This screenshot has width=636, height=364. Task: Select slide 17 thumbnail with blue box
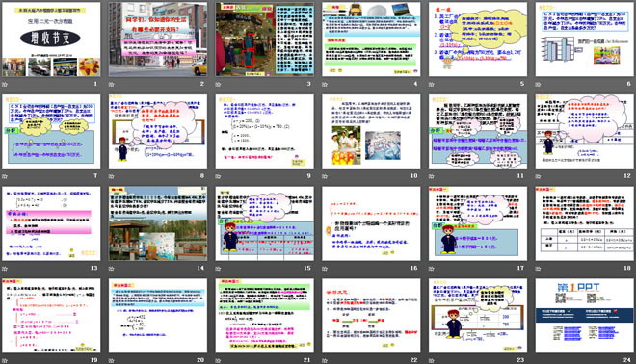tap(478, 223)
